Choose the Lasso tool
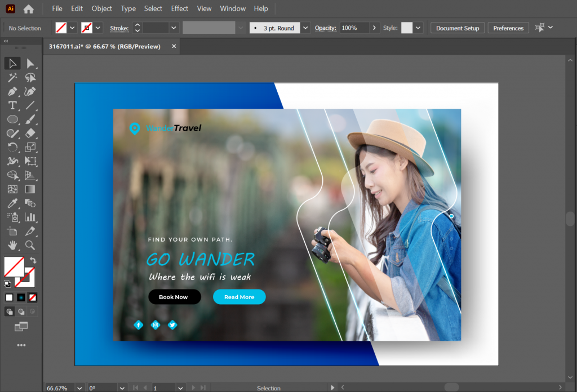 (30, 78)
